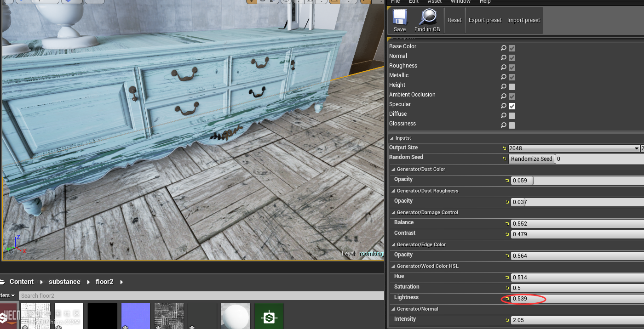Collapse the Generator/Normal group
This screenshot has height=329, width=644.
click(394, 309)
